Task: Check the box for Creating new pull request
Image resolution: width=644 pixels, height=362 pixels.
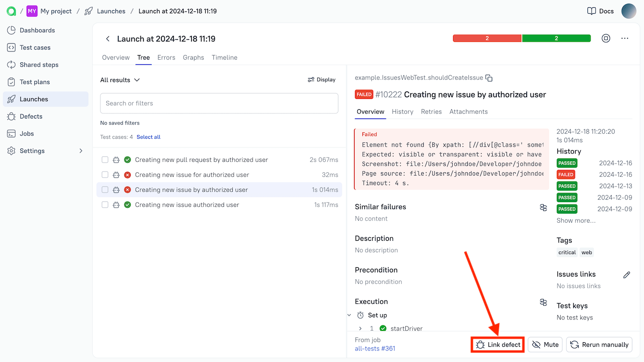Action: (105, 160)
